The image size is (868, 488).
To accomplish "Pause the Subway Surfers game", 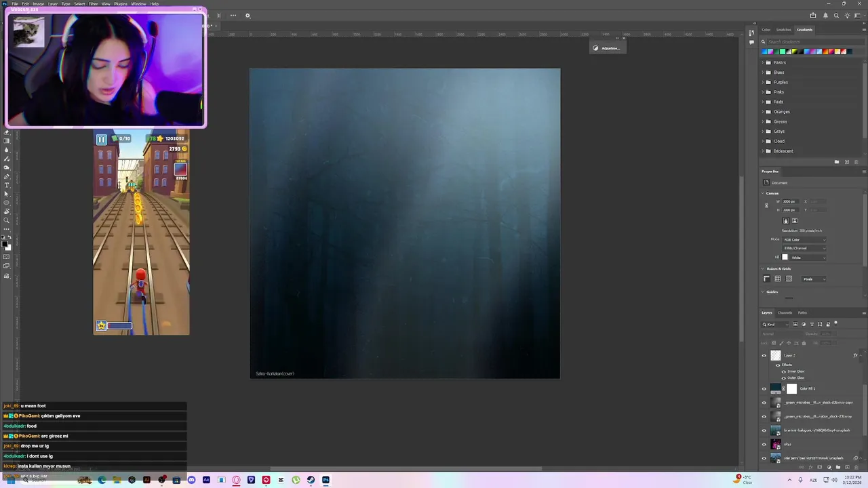I will point(101,140).
